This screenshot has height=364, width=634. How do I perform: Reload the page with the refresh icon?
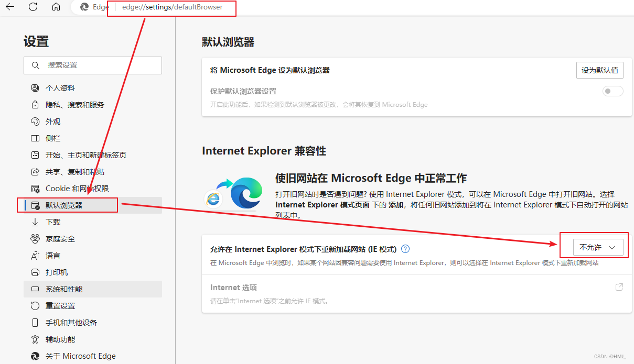coord(33,7)
